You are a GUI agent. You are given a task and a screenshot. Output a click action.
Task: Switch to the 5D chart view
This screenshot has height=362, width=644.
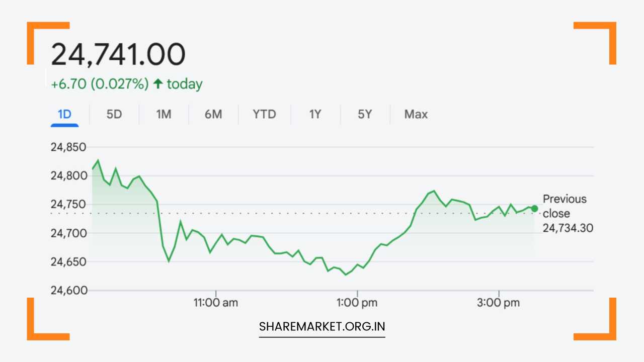click(x=114, y=114)
